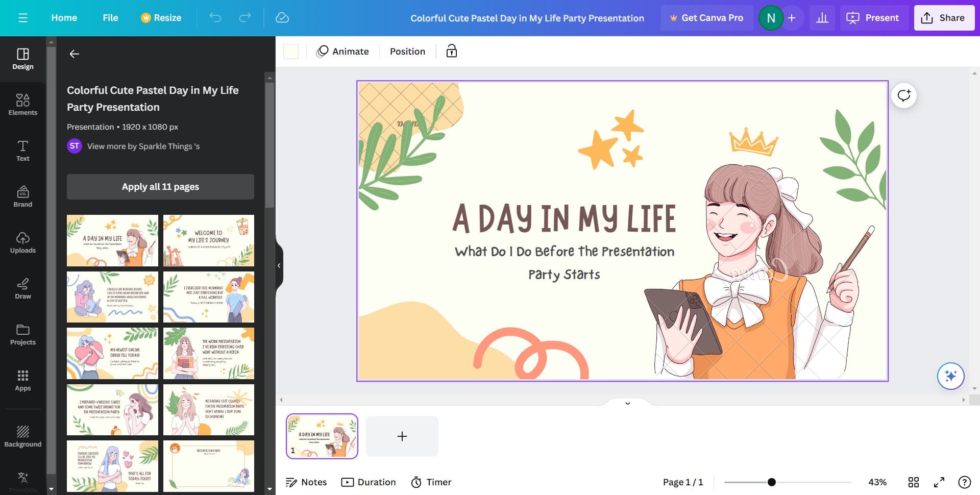View more by Sparkle Things
This screenshot has height=495, width=980.
143,146
